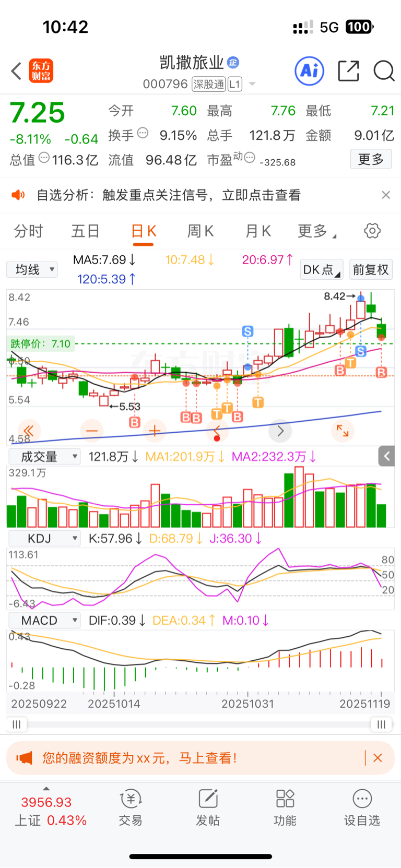Tap the 5.53 low price annotation

[125, 407]
